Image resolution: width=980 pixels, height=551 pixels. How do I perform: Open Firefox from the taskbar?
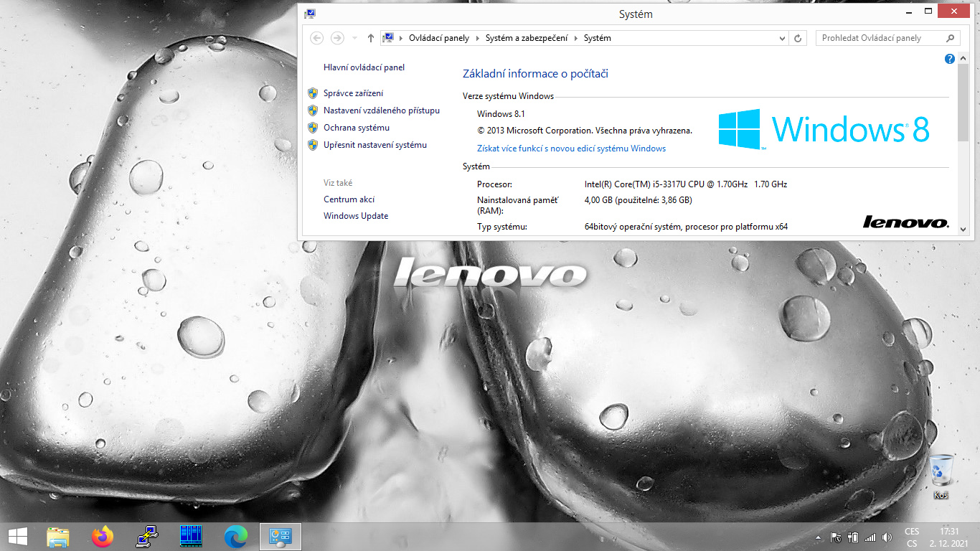pyautogui.click(x=103, y=536)
